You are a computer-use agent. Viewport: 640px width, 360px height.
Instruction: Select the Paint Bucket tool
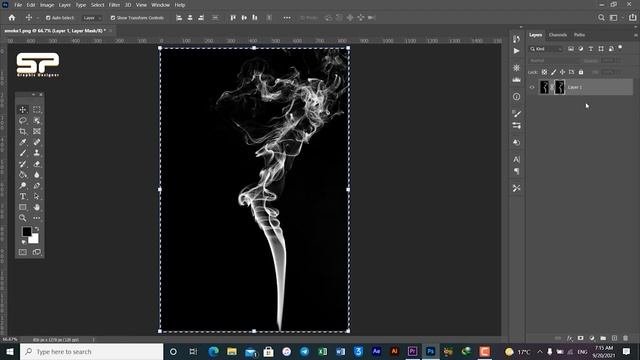point(23,175)
